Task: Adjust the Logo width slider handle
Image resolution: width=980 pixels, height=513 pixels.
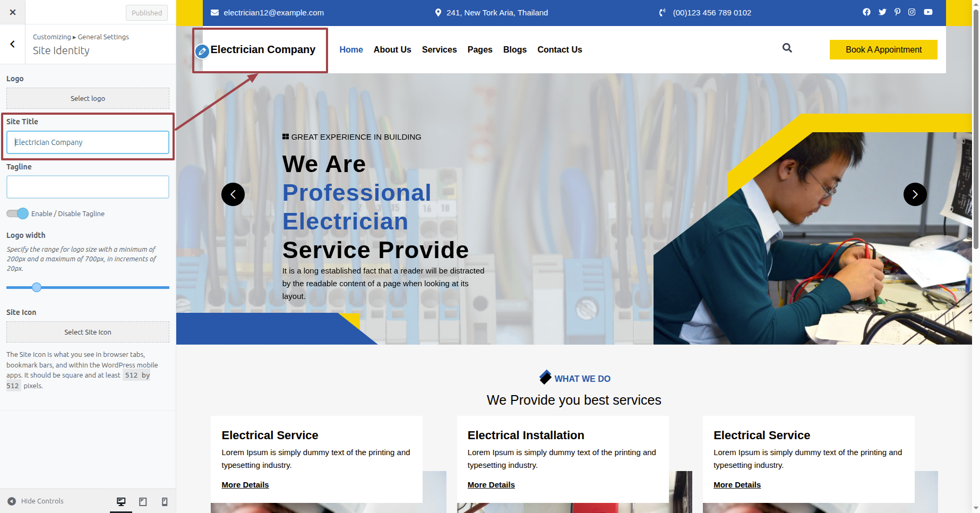Action: click(x=37, y=287)
